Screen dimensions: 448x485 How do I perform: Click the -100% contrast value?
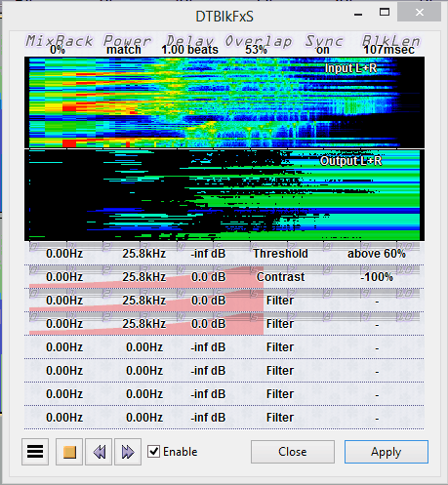tap(377, 277)
